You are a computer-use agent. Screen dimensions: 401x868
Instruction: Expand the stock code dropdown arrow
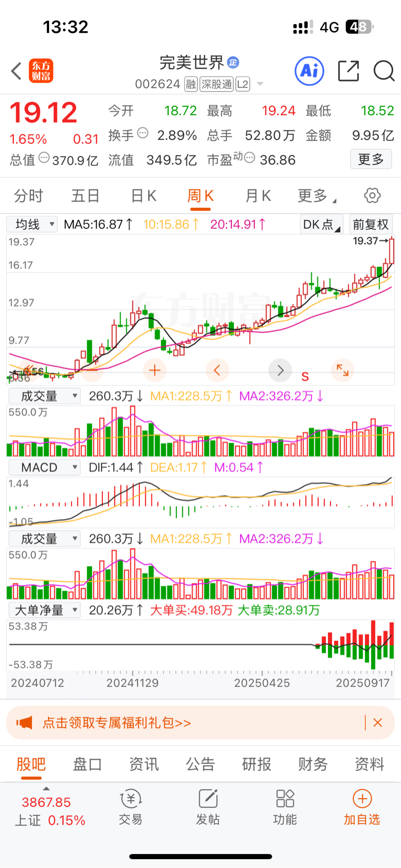pyautogui.click(x=260, y=84)
